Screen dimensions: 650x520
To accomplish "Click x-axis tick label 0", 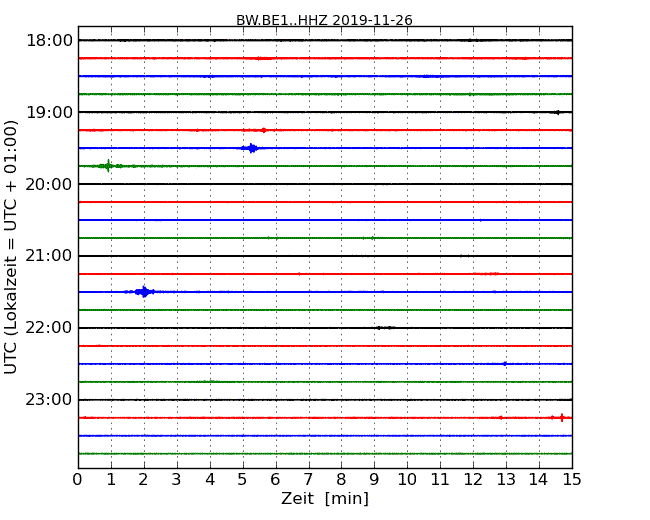I will [x=78, y=480].
